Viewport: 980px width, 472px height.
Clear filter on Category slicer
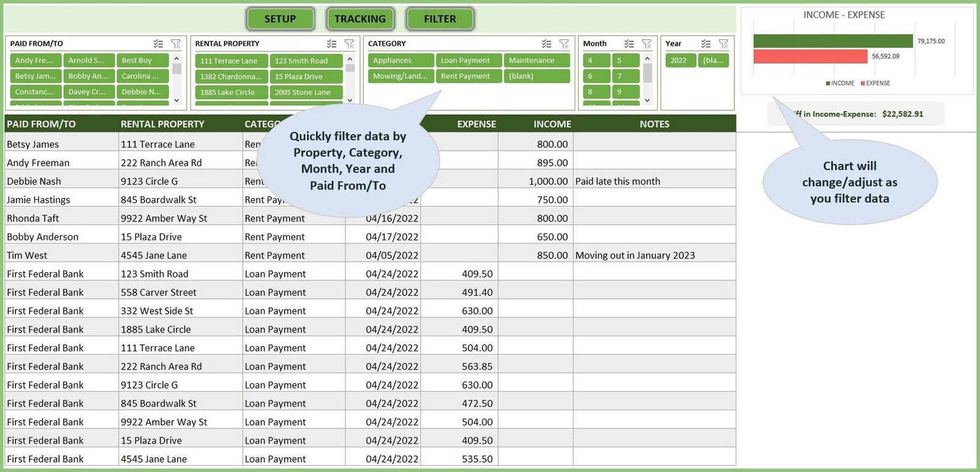(x=564, y=44)
